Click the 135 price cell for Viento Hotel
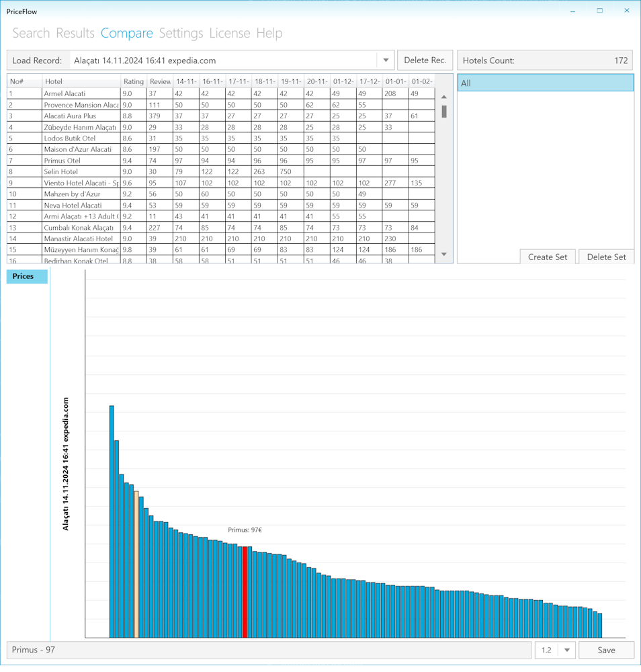Image resolution: width=641 pixels, height=672 pixels. pos(421,183)
